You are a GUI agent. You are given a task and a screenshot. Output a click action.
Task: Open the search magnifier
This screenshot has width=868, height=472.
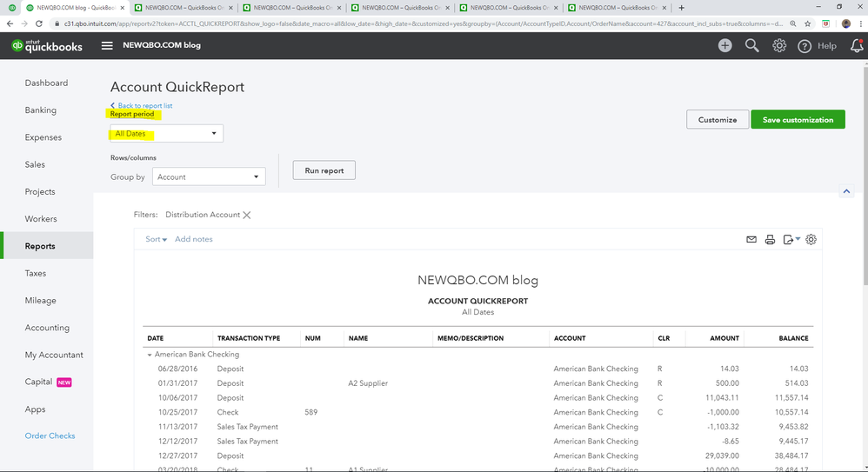(x=751, y=45)
